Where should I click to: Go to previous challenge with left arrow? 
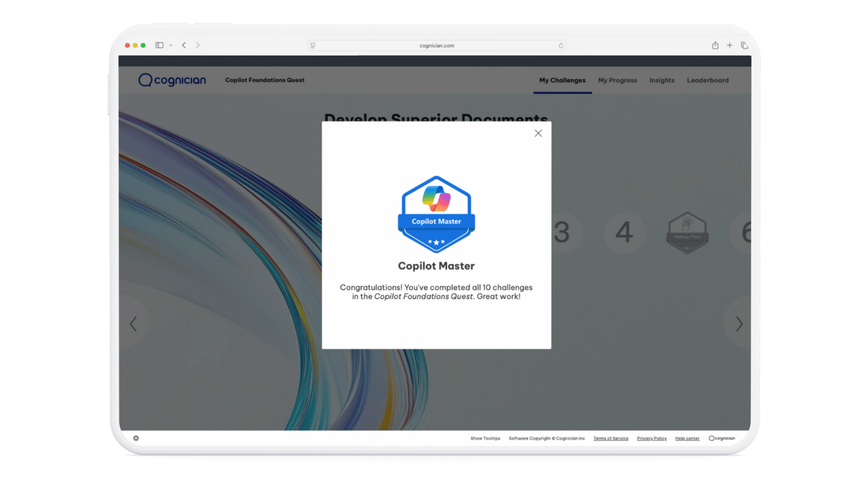click(x=133, y=324)
